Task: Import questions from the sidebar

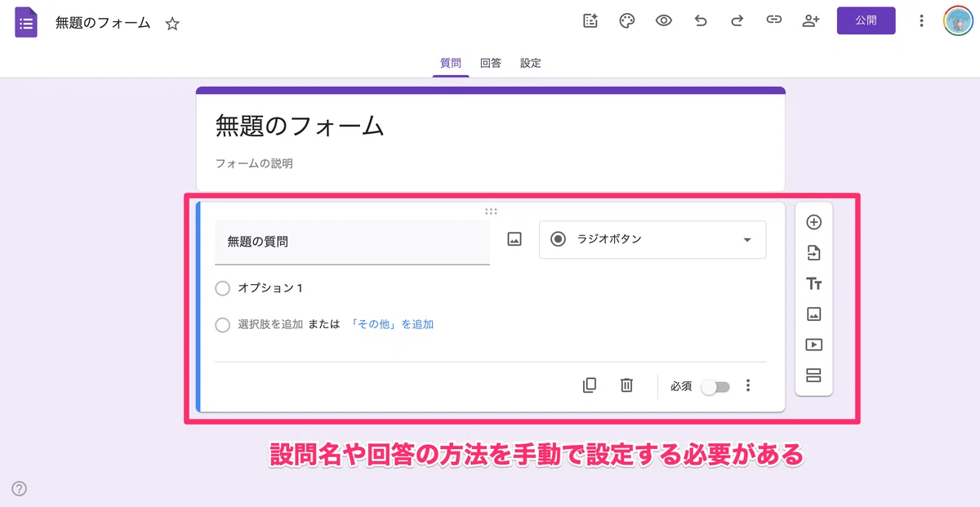Action: [813, 253]
